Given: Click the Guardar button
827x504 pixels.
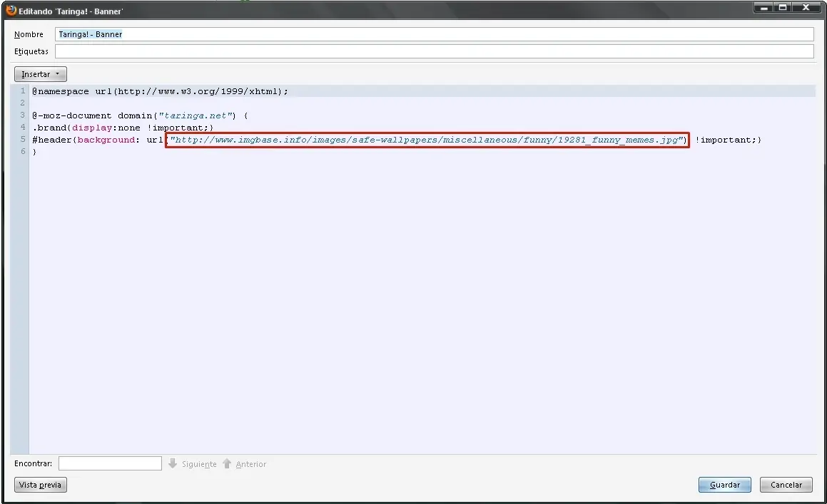Looking at the screenshot, I should coord(725,485).
